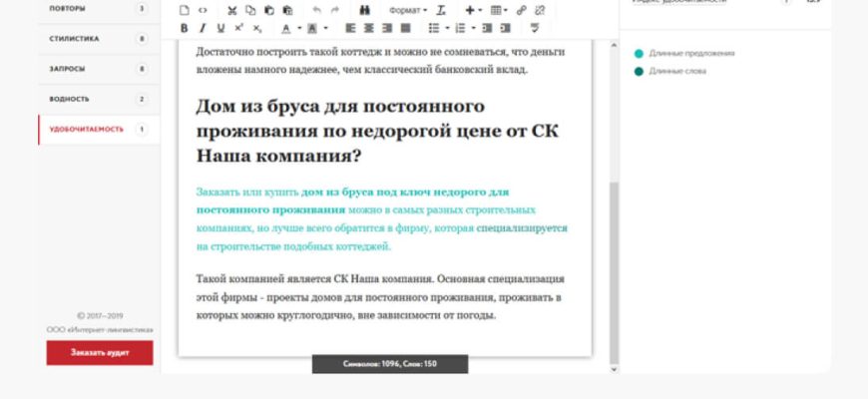This screenshot has width=868, height=399.
Task: Create a new document with the page icon
Action: (185, 10)
